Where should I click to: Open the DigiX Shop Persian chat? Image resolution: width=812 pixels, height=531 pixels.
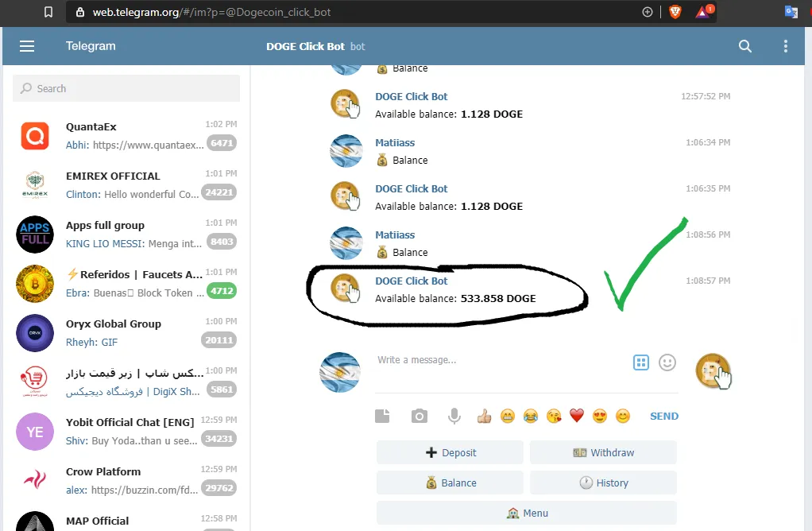126,382
